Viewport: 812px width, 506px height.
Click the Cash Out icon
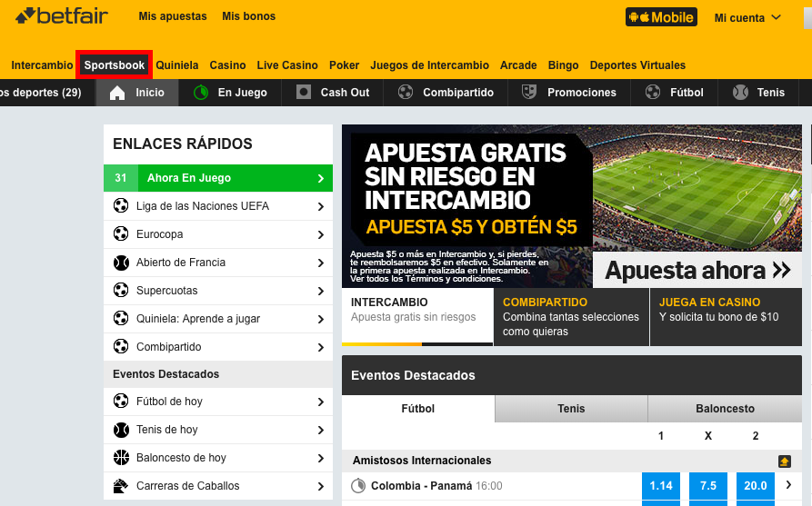(x=304, y=92)
